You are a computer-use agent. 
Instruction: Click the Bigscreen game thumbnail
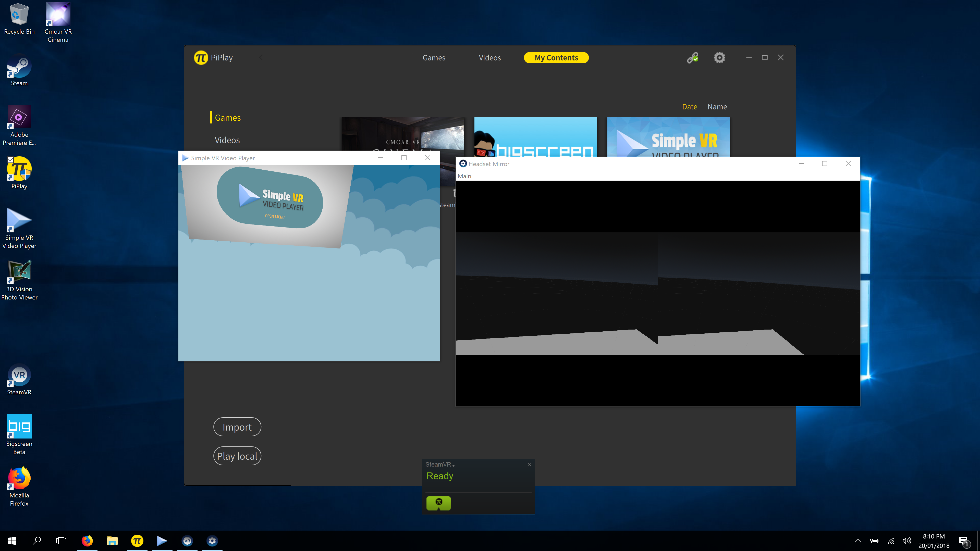click(535, 136)
